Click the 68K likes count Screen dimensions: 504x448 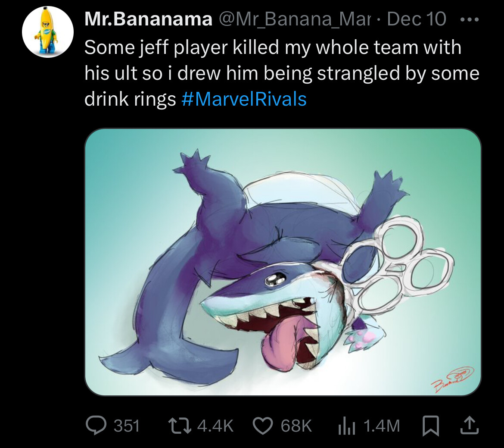pos(296,426)
